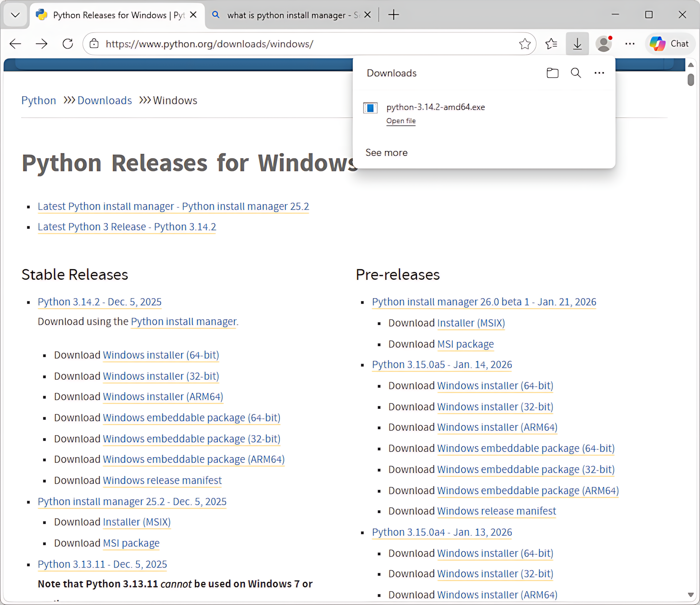Open browser Settings and more menu
The image size is (700, 605).
[x=630, y=44]
